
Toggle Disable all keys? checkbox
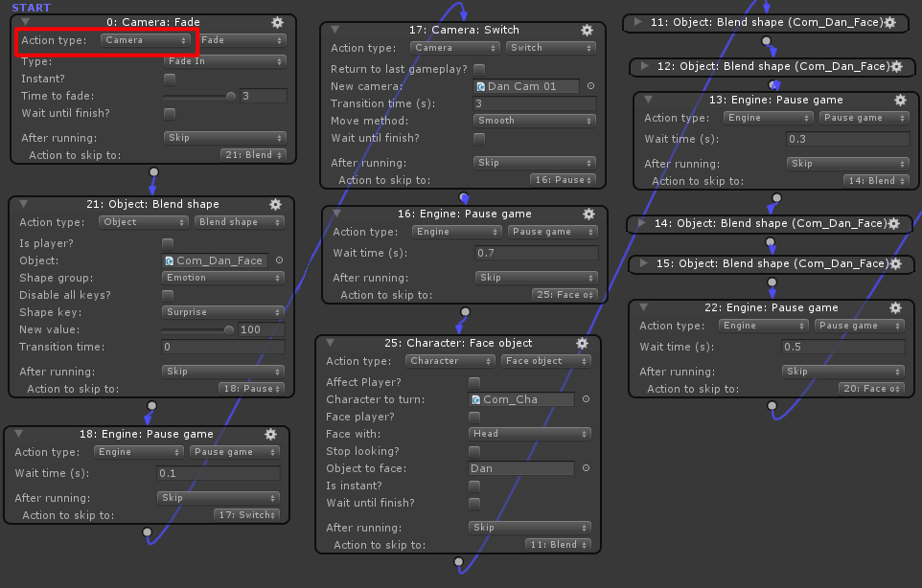point(168,295)
